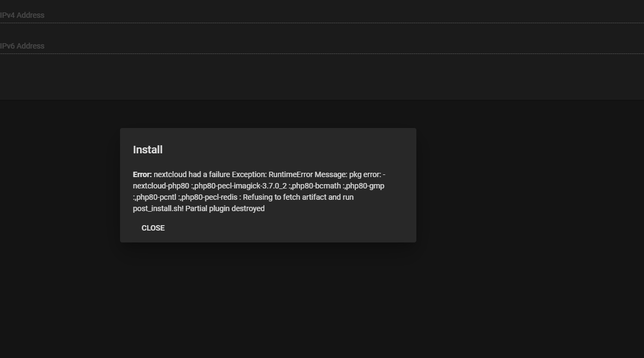Close the Install error dialog
644x358 pixels.
pyautogui.click(x=153, y=228)
